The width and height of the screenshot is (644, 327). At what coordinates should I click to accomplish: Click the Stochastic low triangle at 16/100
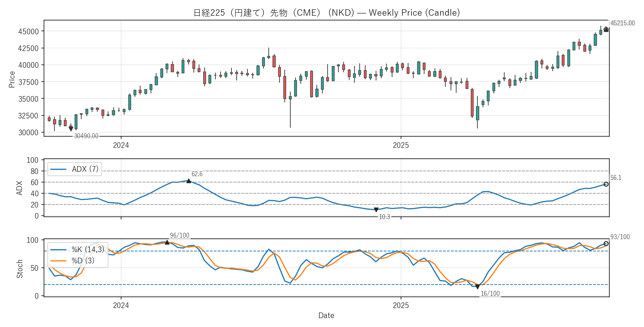point(477,287)
